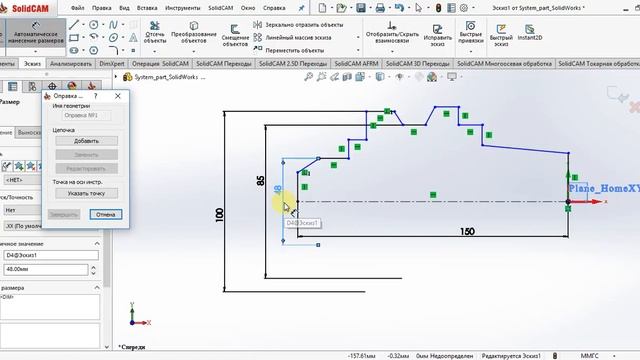Pin the menu bar with pushpin
640x360 pixels.
301,8
